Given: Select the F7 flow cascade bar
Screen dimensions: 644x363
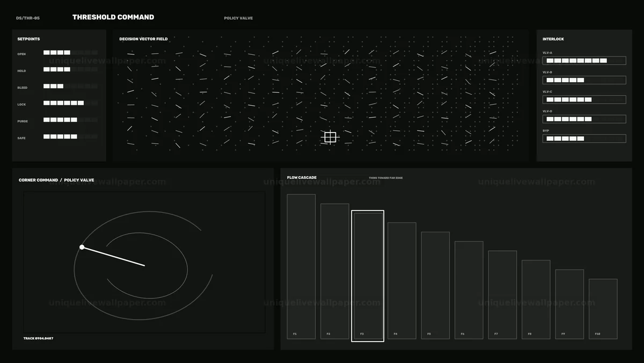Looking at the screenshot, I should click(x=502, y=295).
